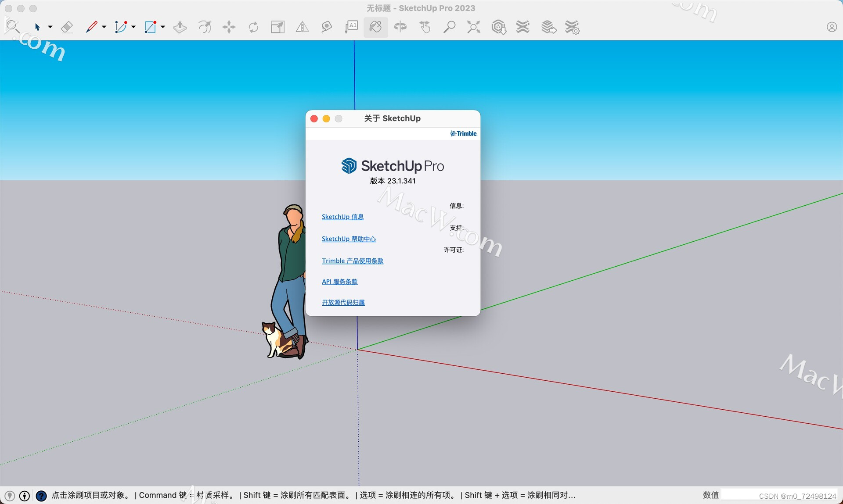Screen dimensions: 843x504
Task: Open the Arc tool dropdown arrow
Action: coord(133,27)
